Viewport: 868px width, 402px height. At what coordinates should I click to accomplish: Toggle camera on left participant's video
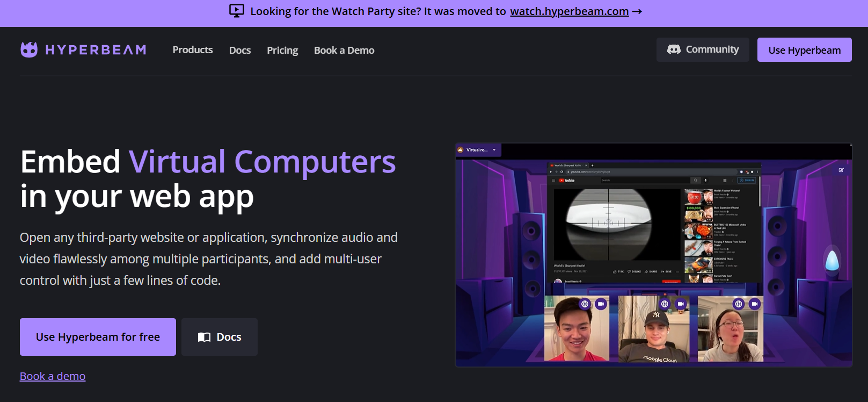click(x=601, y=304)
